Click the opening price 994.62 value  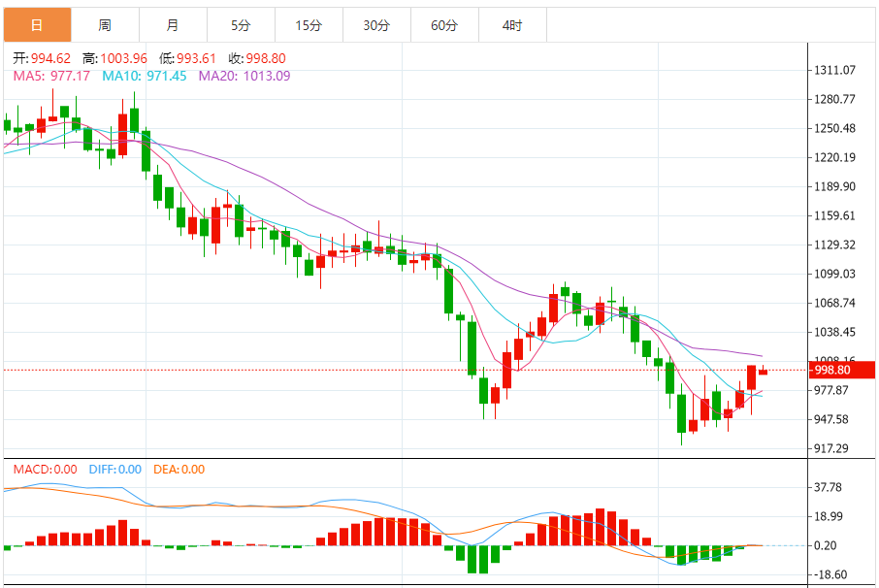50,58
